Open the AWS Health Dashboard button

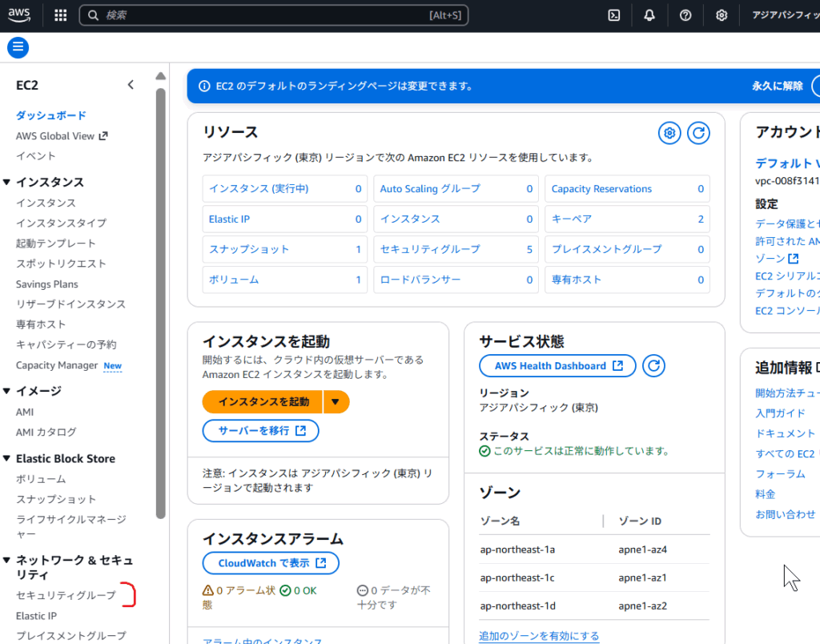pos(557,366)
